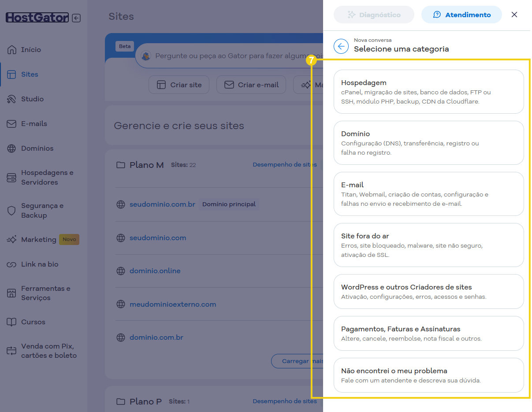Open Marketing menu item with Novo badge
The image size is (532, 412).
pos(39,240)
